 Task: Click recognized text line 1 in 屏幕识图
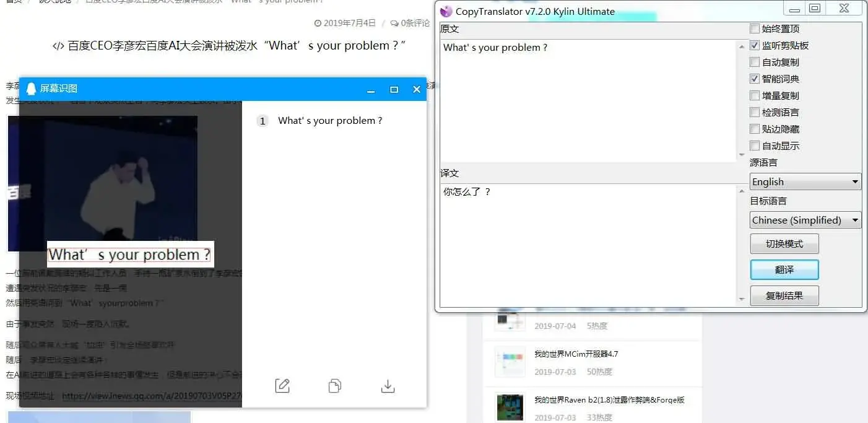click(330, 121)
